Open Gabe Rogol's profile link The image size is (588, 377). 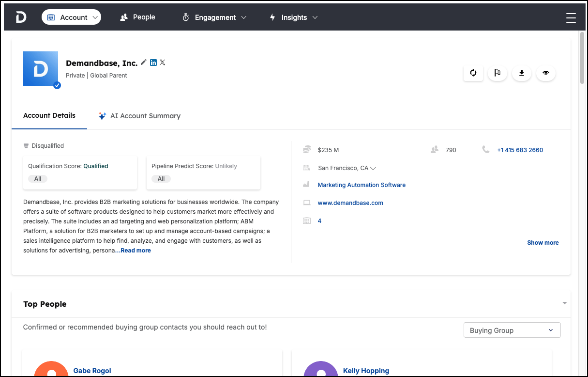[x=92, y=371]
